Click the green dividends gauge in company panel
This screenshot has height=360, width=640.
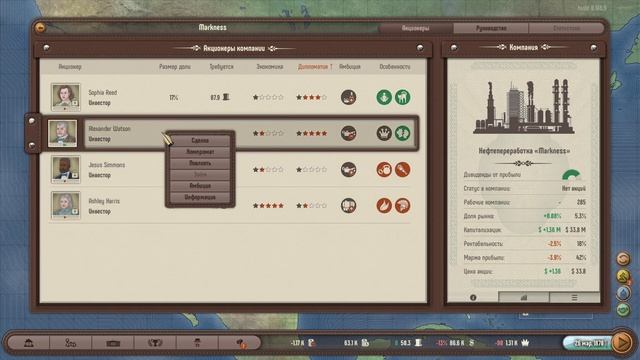(x=571, y=175)
